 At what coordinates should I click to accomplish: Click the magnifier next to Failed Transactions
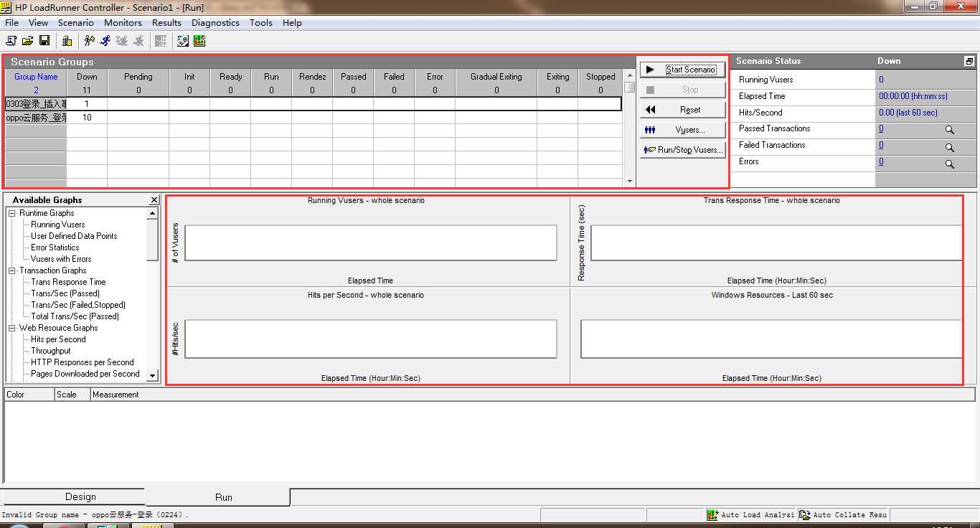click(949, 147)
